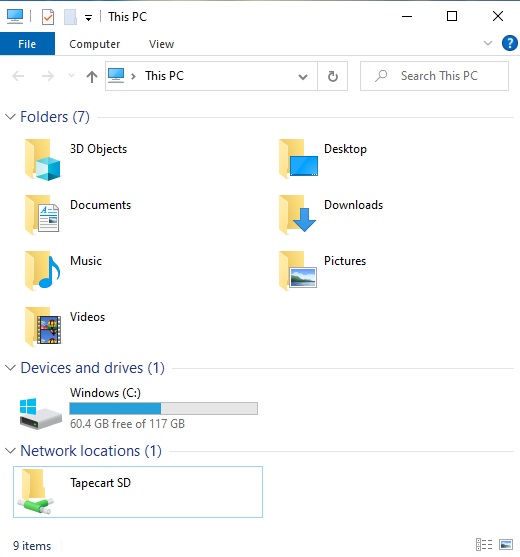The width and height of the screenshot is (520, 557).
Task: Click the Properties quick access toolbar icon
Action: pyautogui.click(x=48, y=17)
